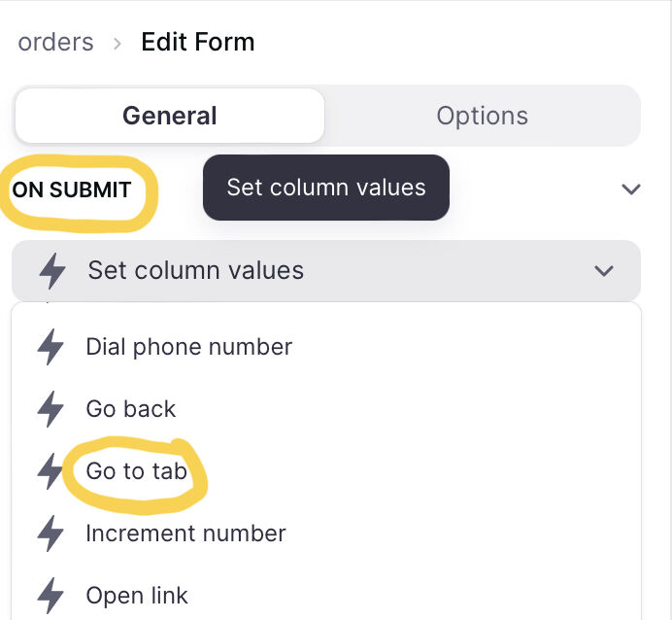Open the Set column values dropdown
This screenshot has height=620, width=672.
click(326, 270)
